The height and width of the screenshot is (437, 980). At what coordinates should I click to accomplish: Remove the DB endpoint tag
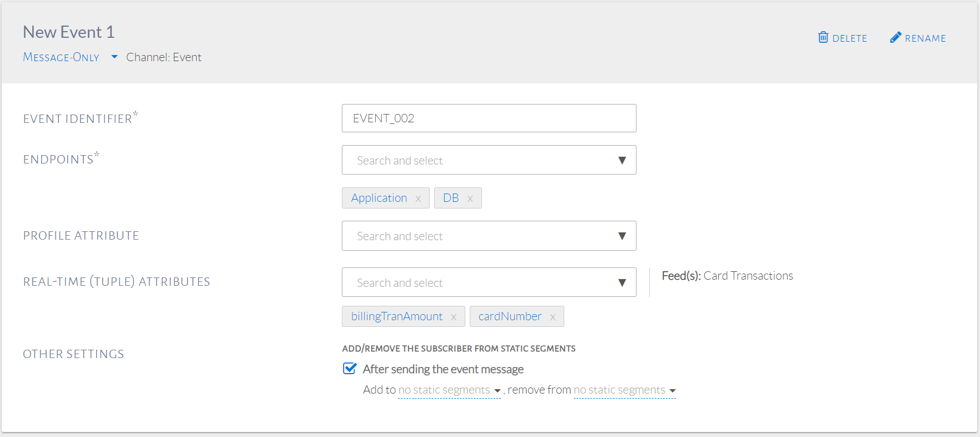470,198
